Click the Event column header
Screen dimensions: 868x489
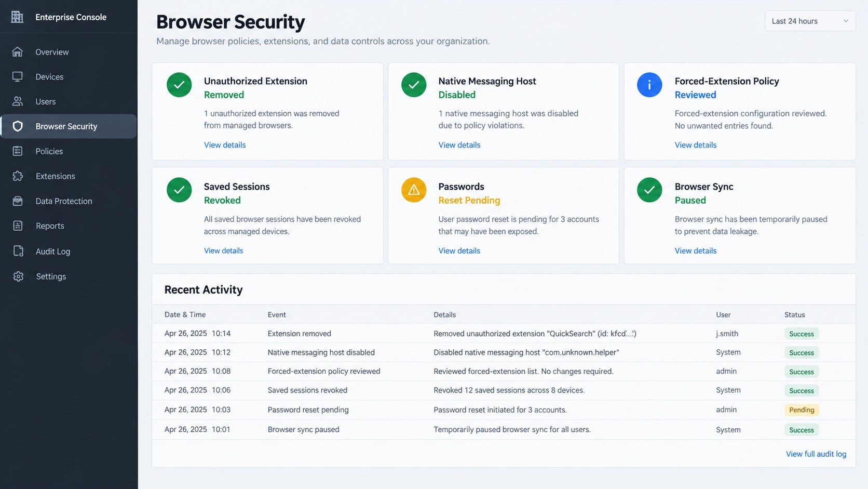pos(277,314)
